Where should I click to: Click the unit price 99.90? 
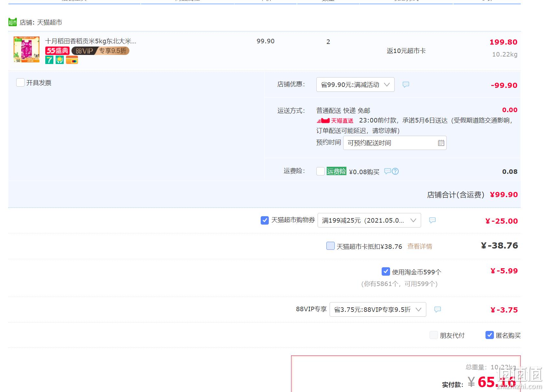point(266,41)
